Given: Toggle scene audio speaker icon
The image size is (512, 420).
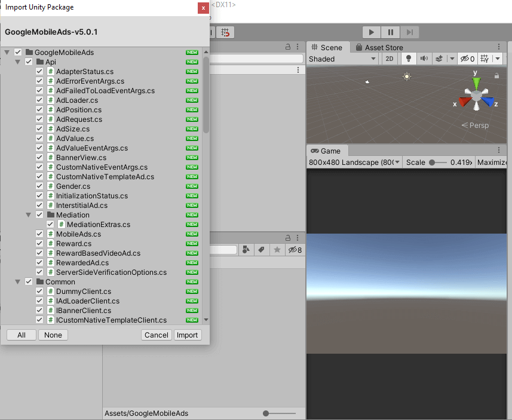Looking at the screenshot, I should tap(424, 59).
